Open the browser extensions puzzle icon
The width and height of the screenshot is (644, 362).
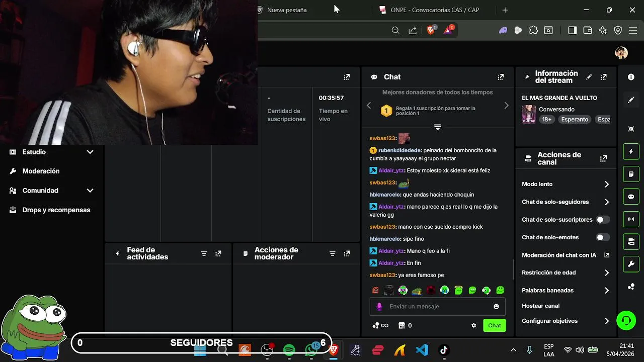pos(533,30)
